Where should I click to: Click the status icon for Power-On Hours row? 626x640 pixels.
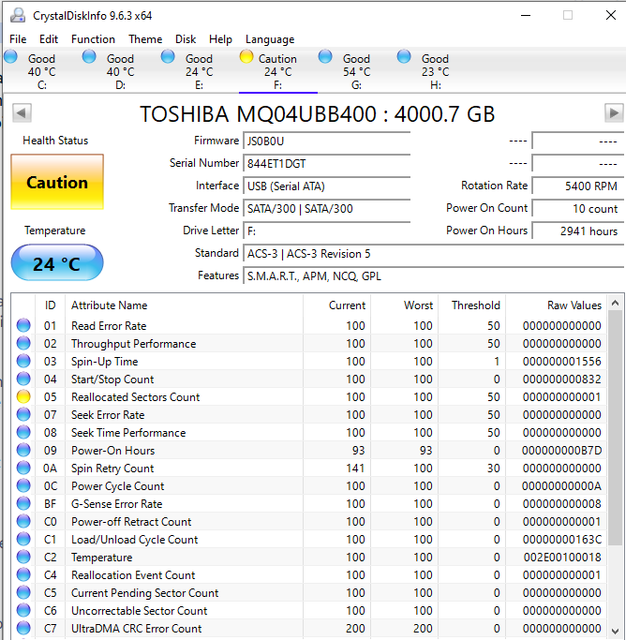click(x=23, y=450)
